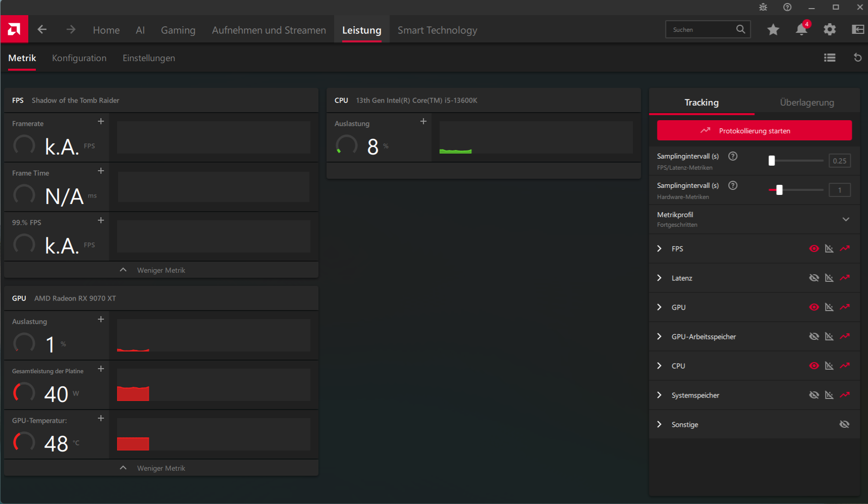Viewport: 868px width, 504px height.
Task: Click plus icon on Frame Time
Action: pos(101,171)
